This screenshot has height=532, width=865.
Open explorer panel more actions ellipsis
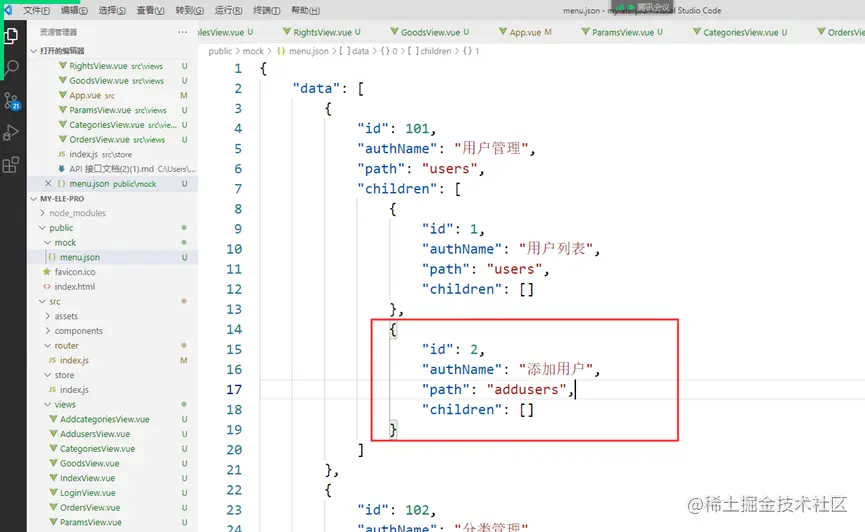pos(183,32)
